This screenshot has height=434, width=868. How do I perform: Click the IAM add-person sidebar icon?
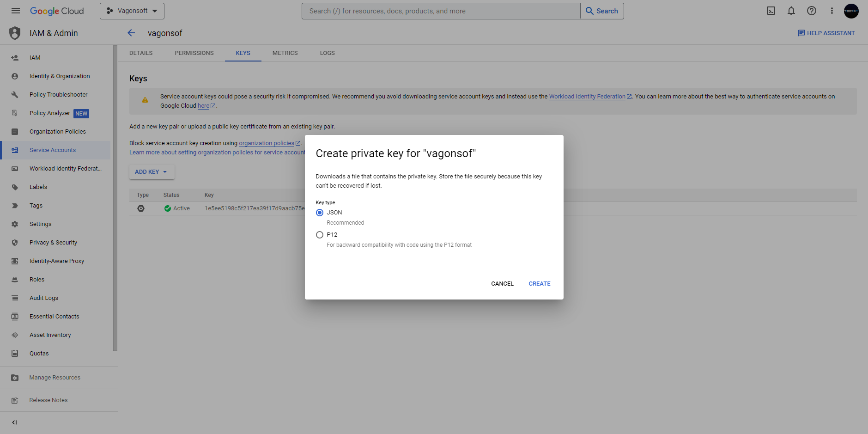(15, 58)
